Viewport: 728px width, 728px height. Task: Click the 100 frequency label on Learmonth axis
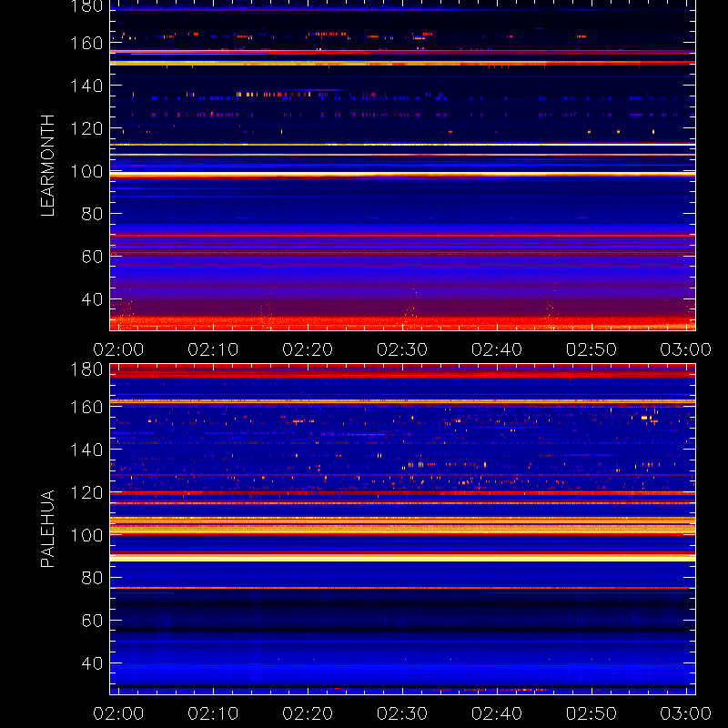tap(86, 171)
